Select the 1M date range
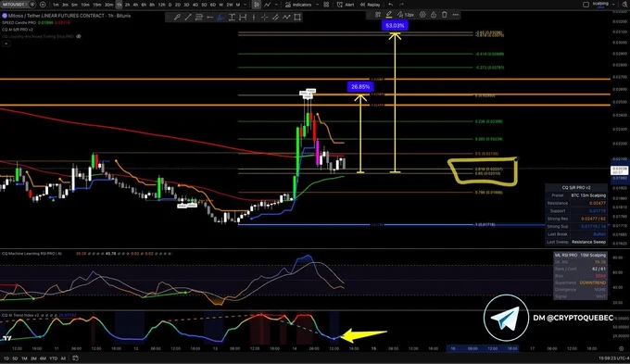Screen dimensions: 630x364 24,358
